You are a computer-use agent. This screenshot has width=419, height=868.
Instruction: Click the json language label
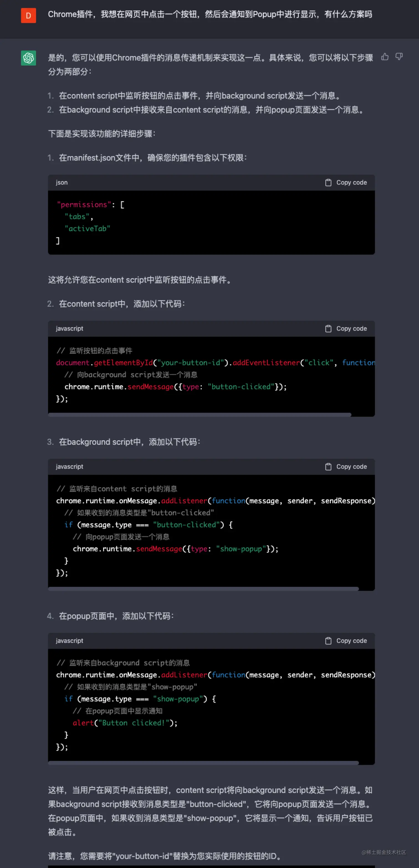(x=62, y=182)
